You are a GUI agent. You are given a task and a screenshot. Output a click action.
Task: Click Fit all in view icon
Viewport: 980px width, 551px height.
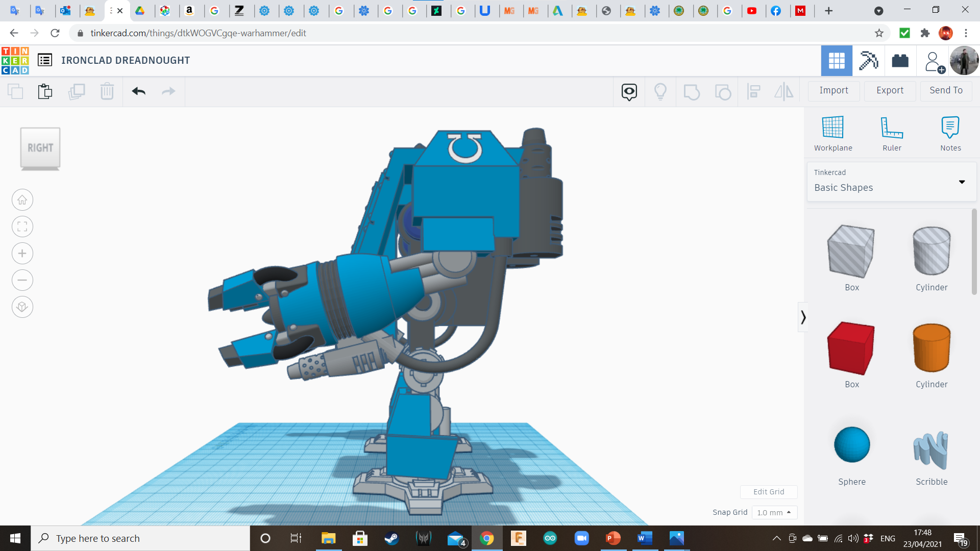(x=22, y=227)
